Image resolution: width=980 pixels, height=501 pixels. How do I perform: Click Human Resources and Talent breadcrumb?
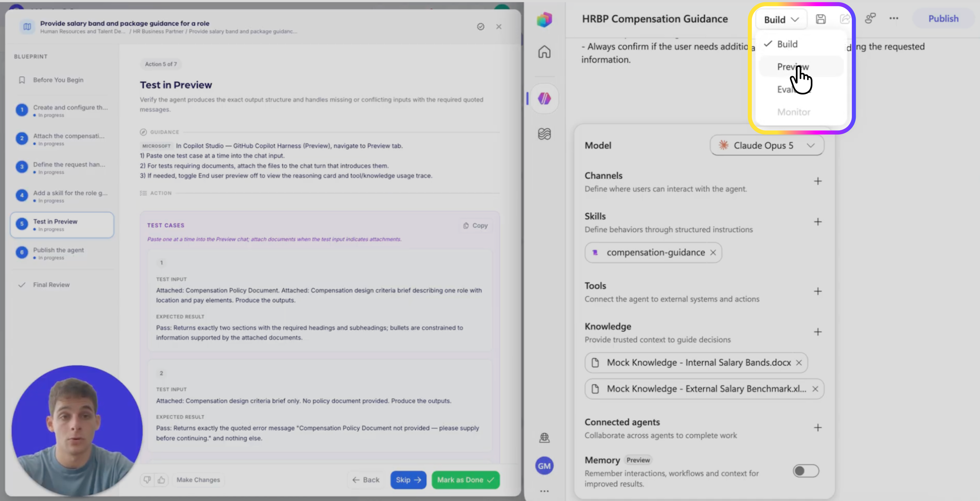click(x=83, y=31)
